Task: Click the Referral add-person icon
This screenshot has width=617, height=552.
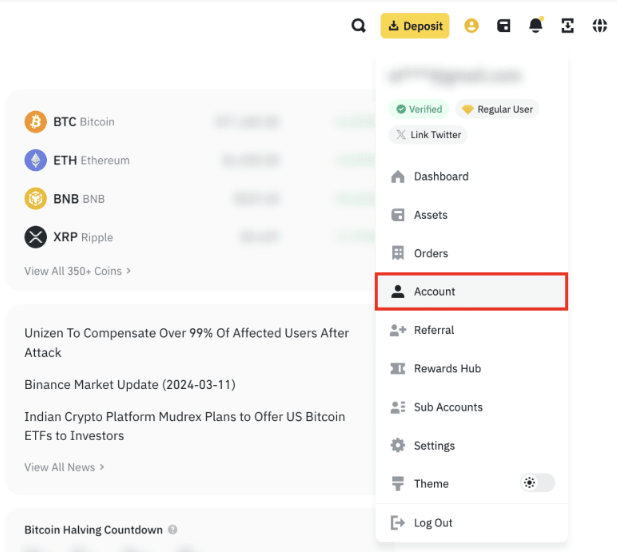Action: click(x=397, y=330)
